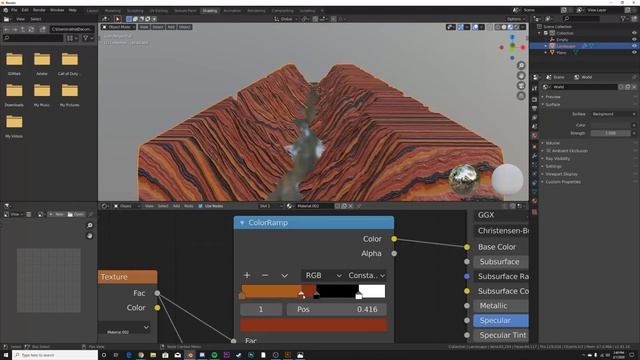640x360 pixels.
Task: Open the GGX distribution dropdown
Action: coord(501,215)
